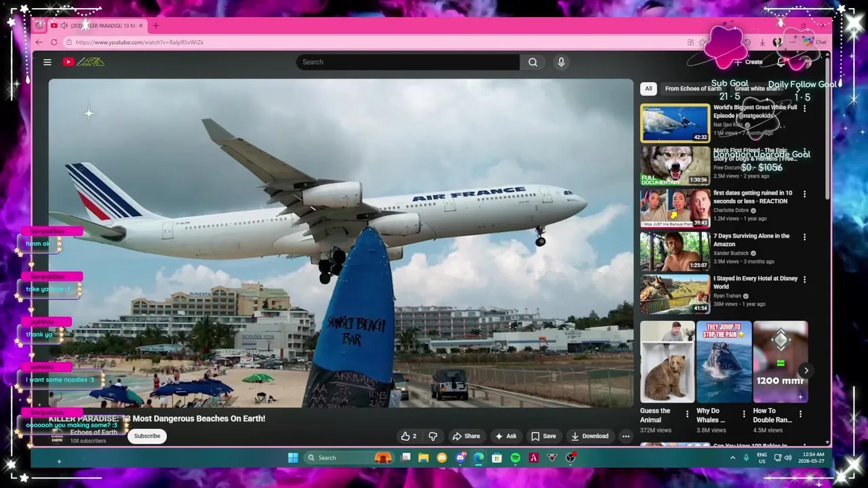Open the Man's First Friend wolf thumbnail

675,166
